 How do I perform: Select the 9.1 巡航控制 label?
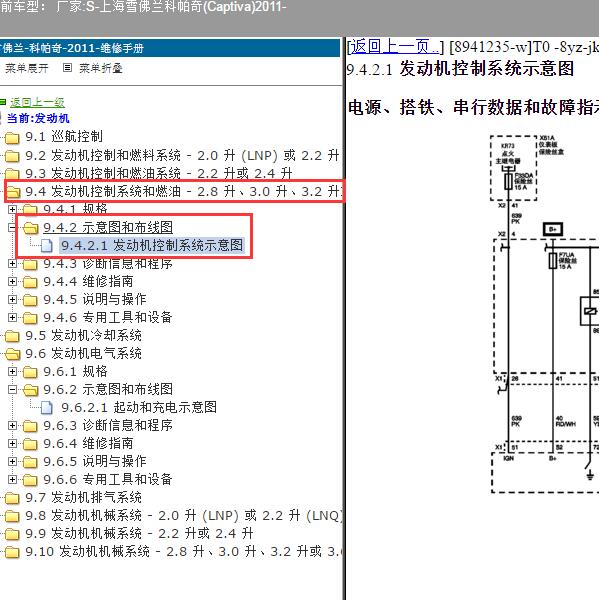point(64,137)
